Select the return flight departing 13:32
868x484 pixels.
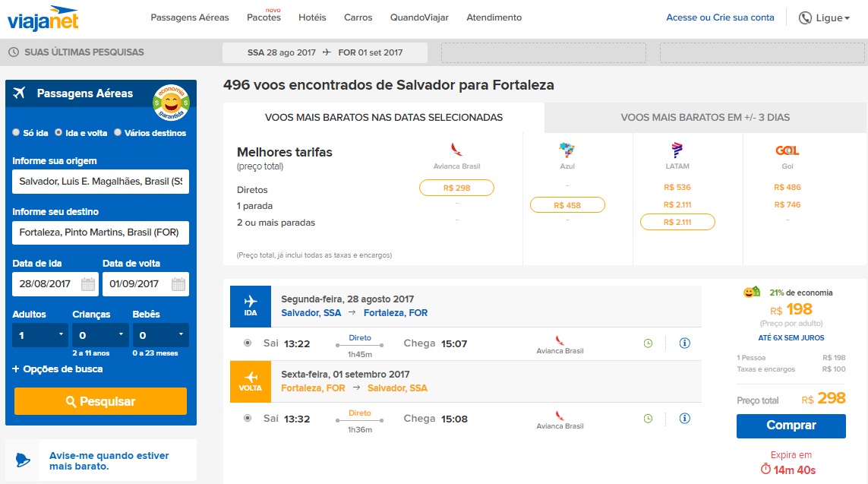[x=248, y=419]
